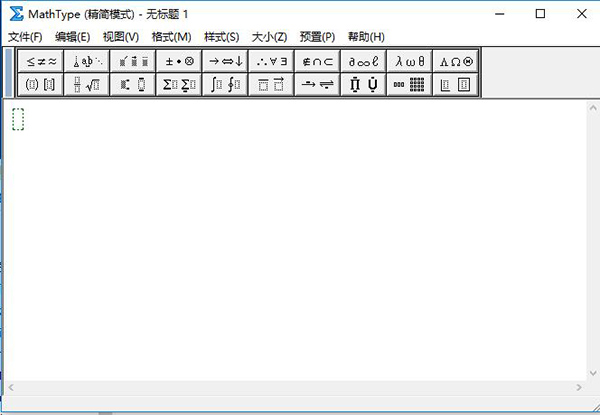The height and width of the screenshot is (415, 600).
Task: Open the operator symbols palette (± • ⊗)
Action: coord(179,61)
